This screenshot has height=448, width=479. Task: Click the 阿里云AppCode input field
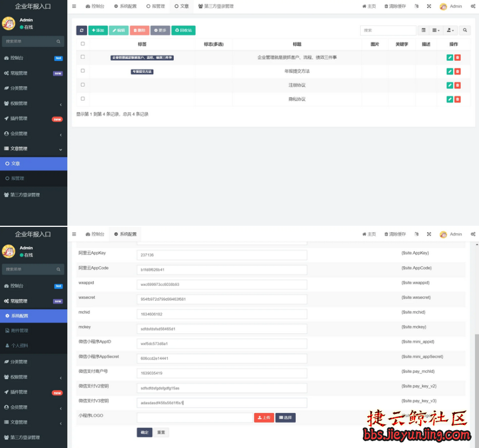(x=222, y=270)
